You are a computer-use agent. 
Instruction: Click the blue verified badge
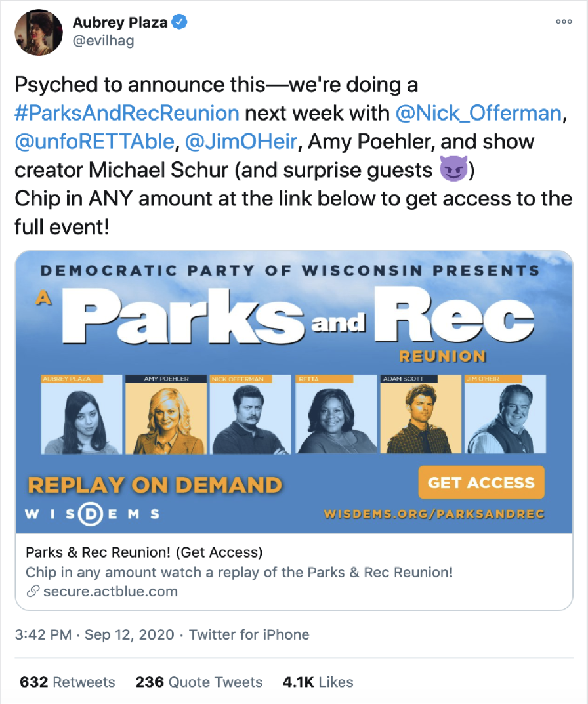tap(180, 22)
